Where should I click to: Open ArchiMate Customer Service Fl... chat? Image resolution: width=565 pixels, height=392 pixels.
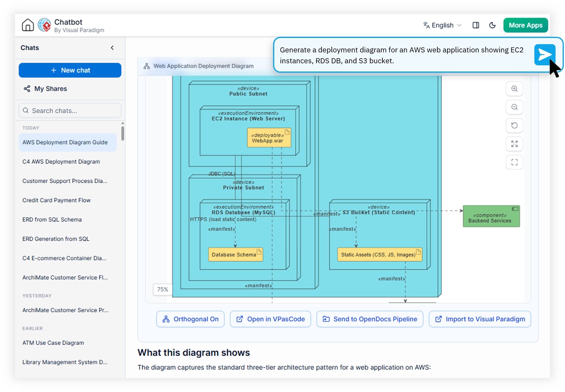point(68,278)
